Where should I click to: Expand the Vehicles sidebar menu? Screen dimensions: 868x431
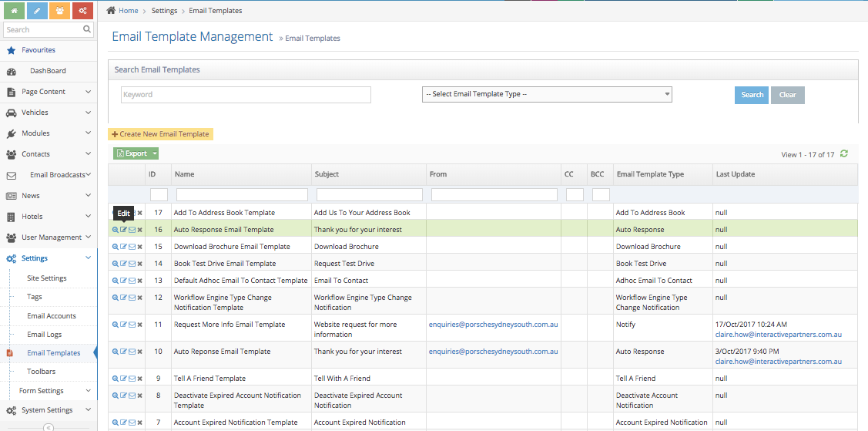[x=49, y=113]
